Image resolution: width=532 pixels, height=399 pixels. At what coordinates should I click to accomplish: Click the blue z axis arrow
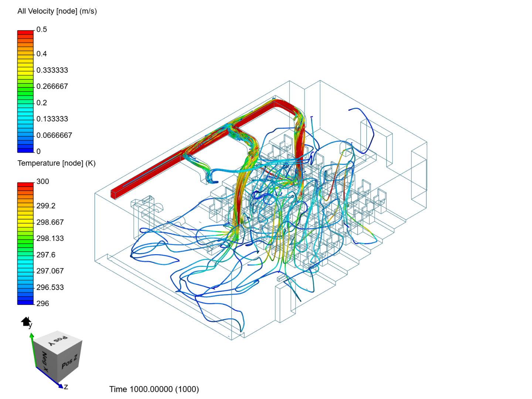pyautogui.click(x=50, y=378)
